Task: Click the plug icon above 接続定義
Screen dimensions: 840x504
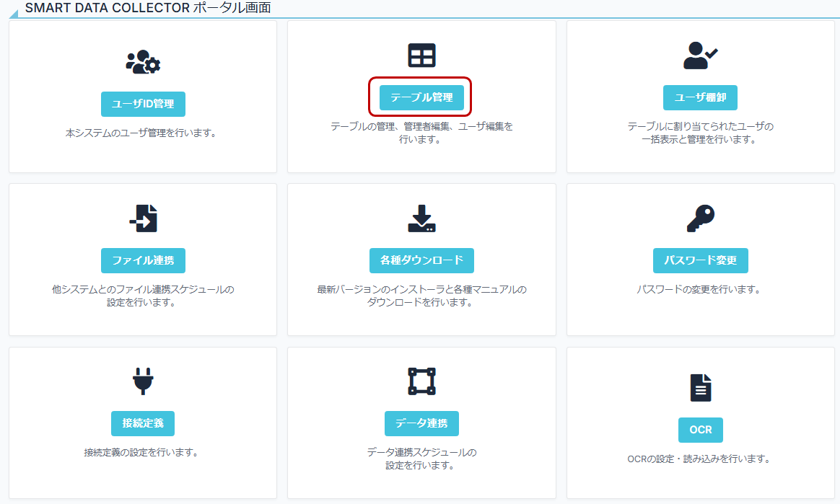Action: click(x=143, y=382)
